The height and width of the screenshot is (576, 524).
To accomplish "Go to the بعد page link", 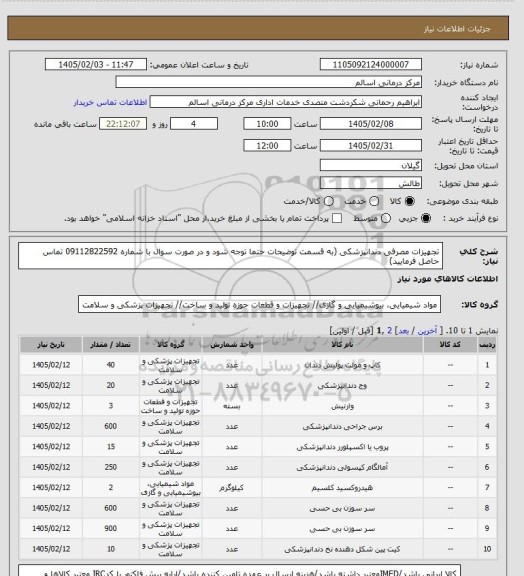I will [x=403, y=331].
